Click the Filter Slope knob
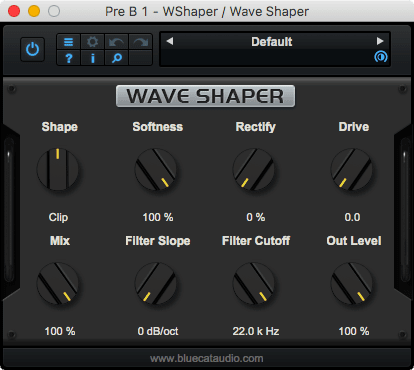 point(156,283)
